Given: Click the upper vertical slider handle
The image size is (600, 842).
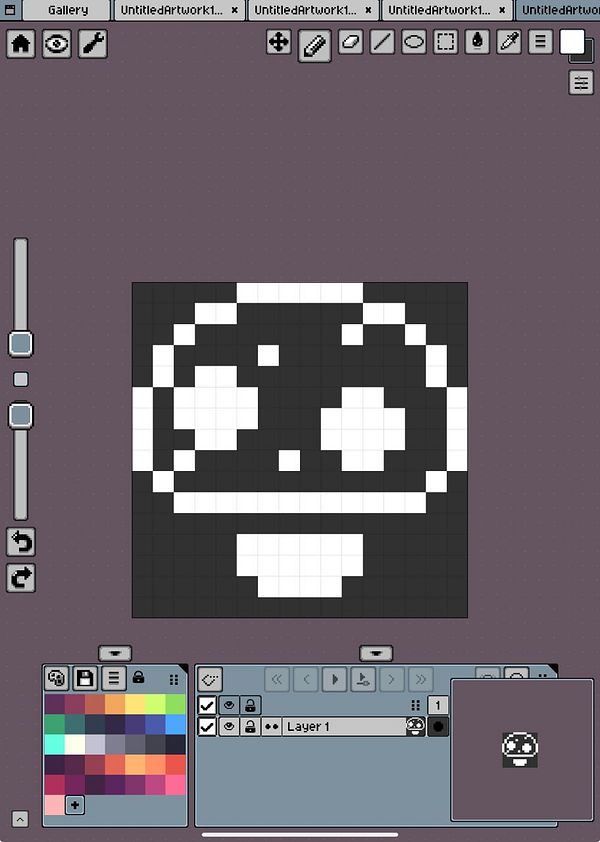Looking at the screenshot, I should click(x=21, y=344).
